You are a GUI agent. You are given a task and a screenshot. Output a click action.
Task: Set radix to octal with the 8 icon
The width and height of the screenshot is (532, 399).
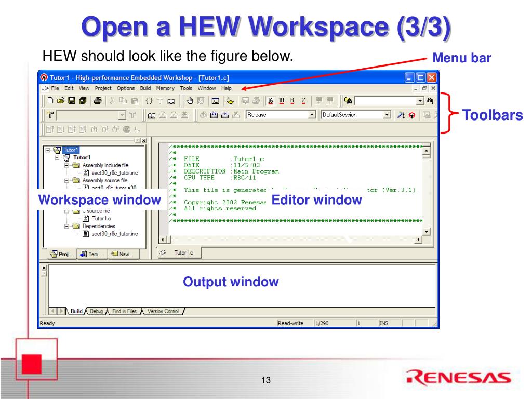(x=292, y=101)
